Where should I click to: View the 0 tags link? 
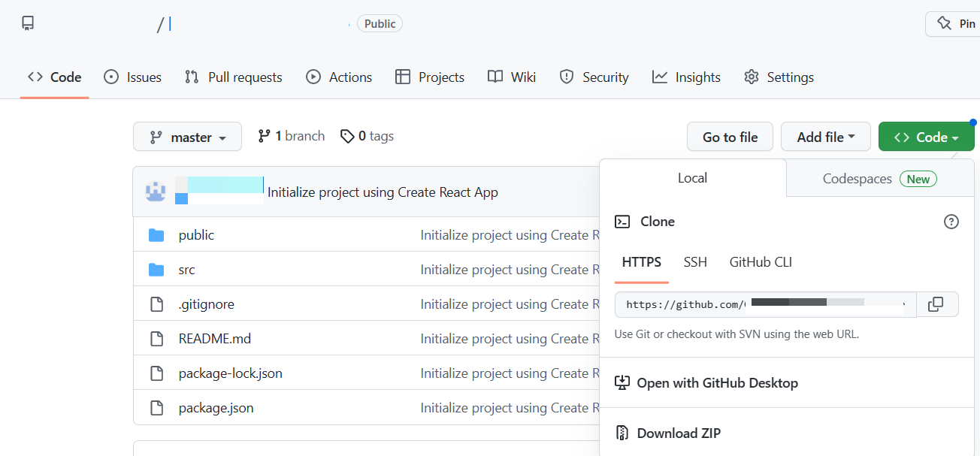(x=367, y=136)
